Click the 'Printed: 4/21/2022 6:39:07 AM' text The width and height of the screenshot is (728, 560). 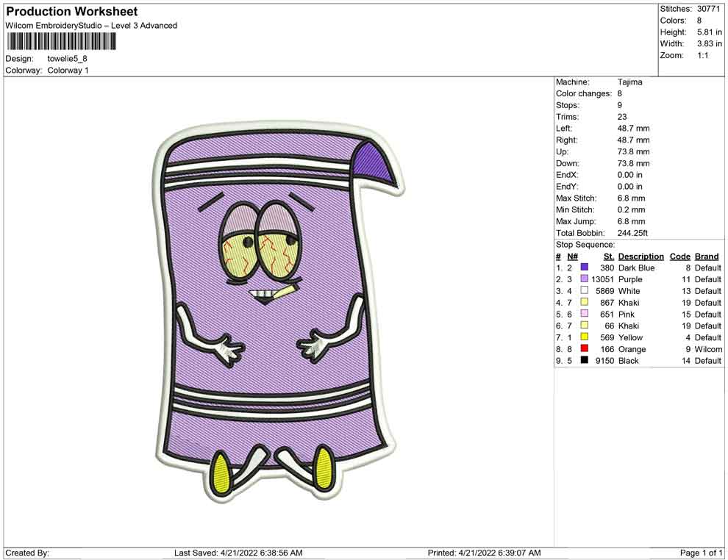pyautogui.click(x=485, y=553)
